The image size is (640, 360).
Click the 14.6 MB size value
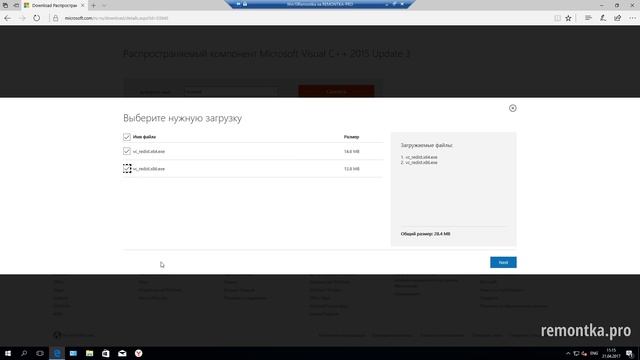click(351, 151)
